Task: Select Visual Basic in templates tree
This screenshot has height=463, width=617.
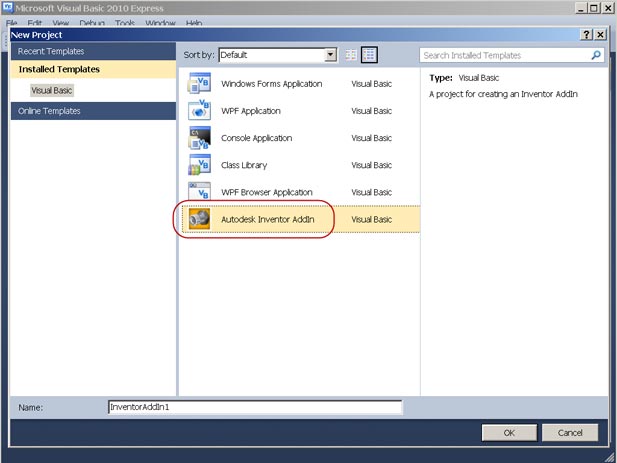Action: tap(52, 90)
